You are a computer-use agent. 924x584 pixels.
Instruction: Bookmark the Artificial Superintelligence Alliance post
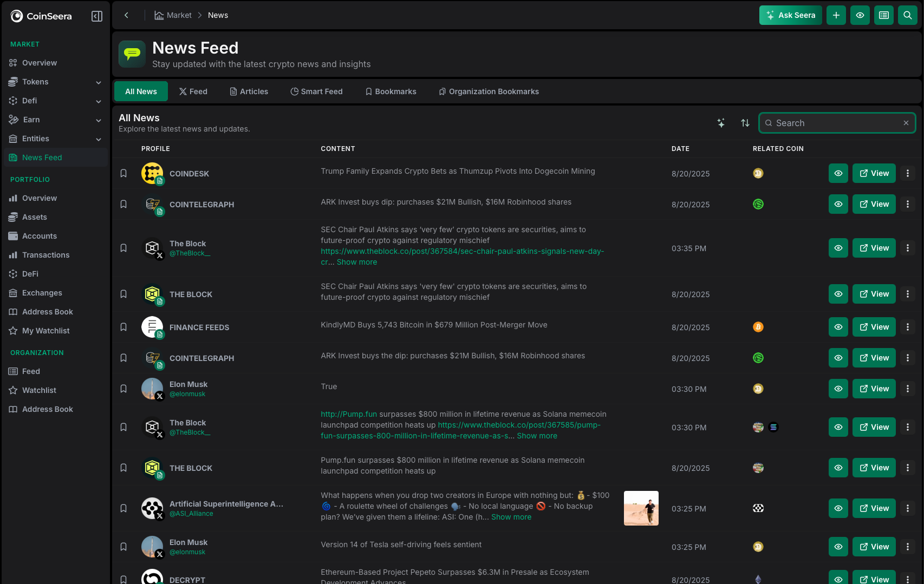pyautogui.click(x=123, y=508)
